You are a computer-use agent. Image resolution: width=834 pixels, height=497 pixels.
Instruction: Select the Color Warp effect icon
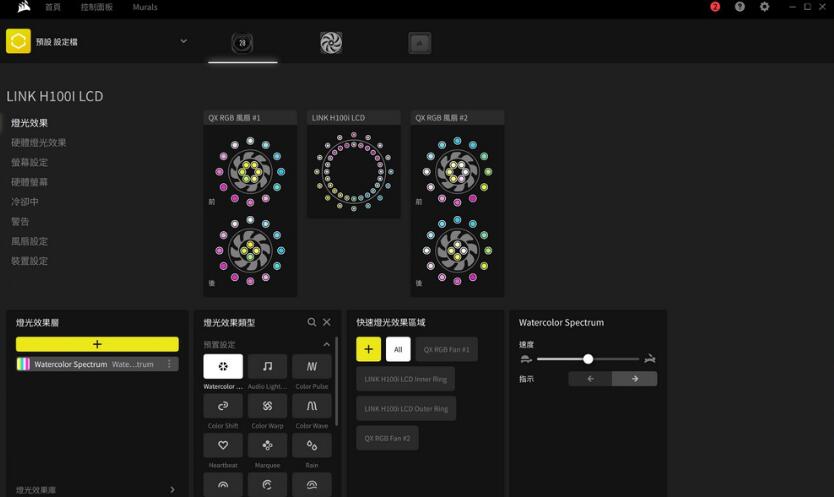267,405
